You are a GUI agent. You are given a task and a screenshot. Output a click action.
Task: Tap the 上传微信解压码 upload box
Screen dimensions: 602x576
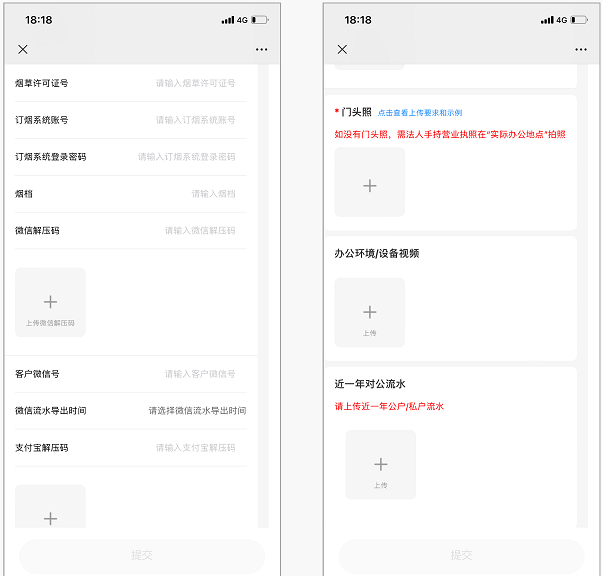click(50, 302)
